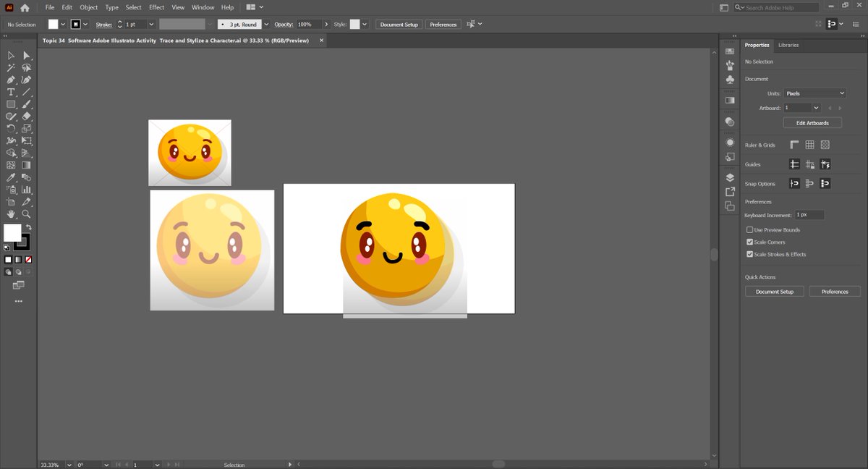Viewport: 868px width, 469px height.
Task: Activate the Hand tool
Action: pyautogui.click(x=11, y=214)
